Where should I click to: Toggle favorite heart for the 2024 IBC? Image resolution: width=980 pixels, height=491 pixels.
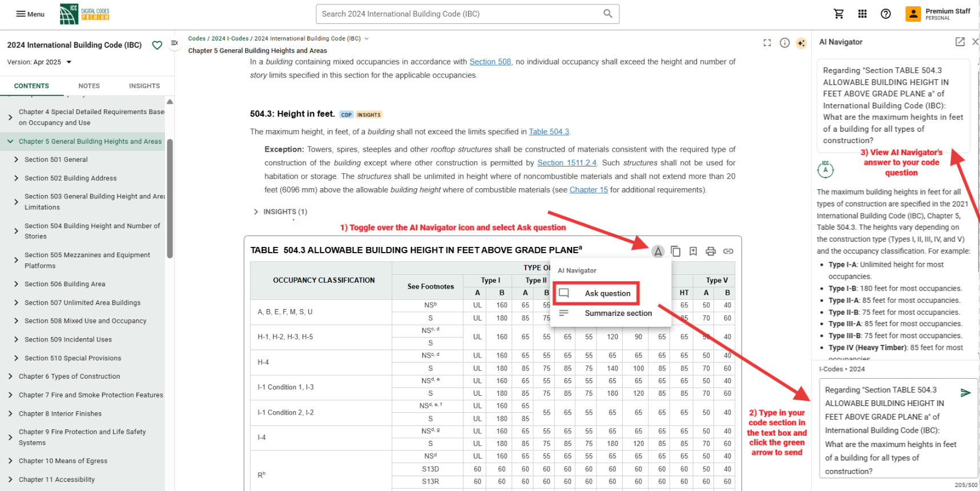[x=157, y=45]
